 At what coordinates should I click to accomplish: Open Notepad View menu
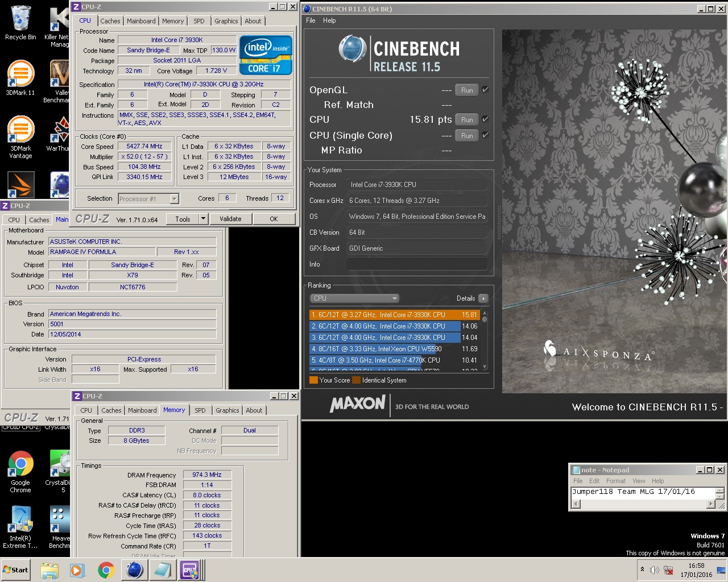pos(639,481)
